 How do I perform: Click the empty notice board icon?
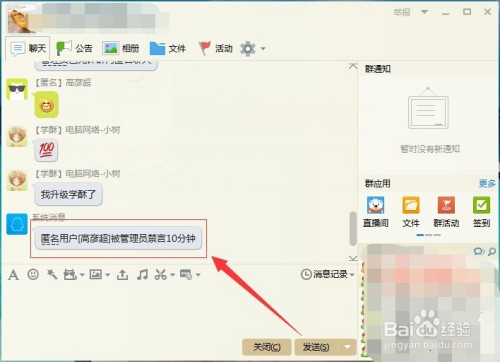(429, 108)
